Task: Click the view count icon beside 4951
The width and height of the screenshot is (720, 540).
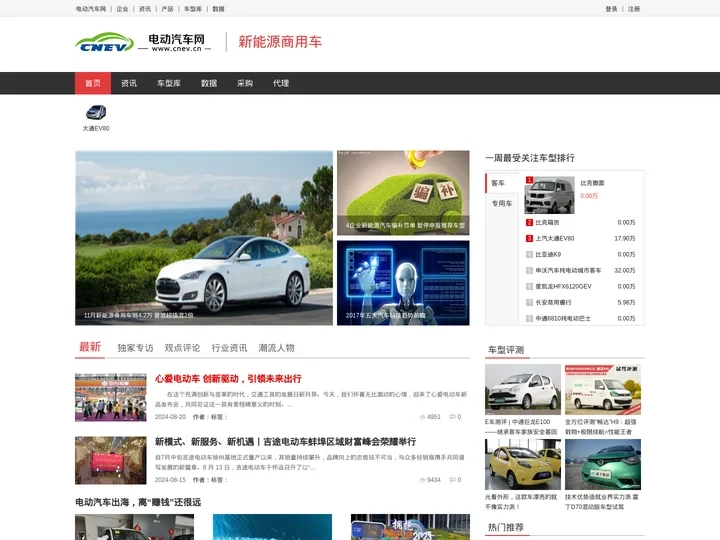Action: 422,417
